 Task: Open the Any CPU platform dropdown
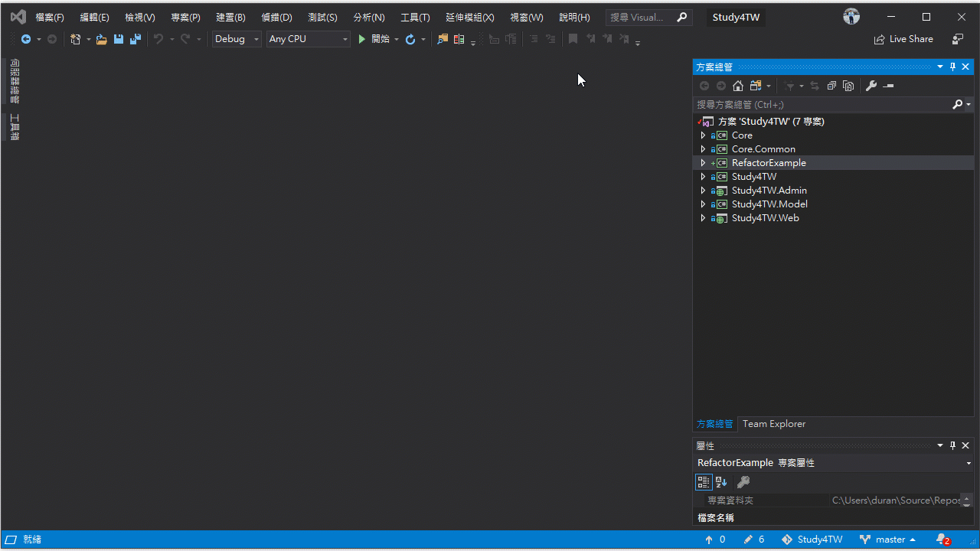coord(344,39)
